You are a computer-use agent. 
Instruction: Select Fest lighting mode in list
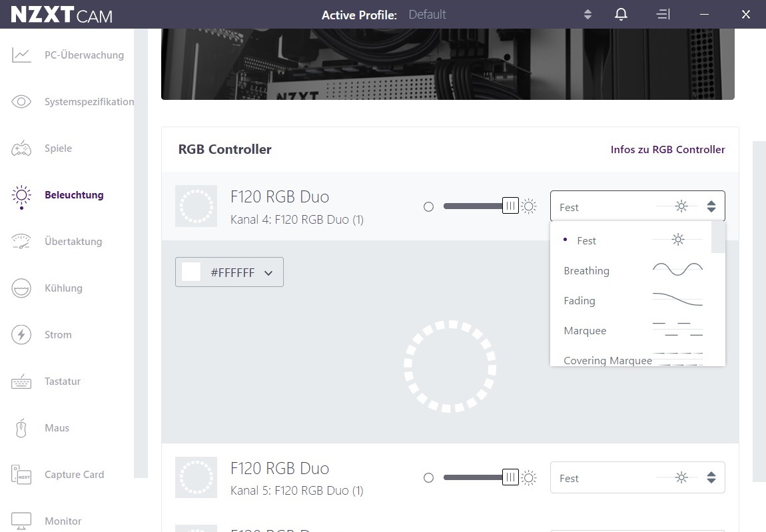pos(631,240)
